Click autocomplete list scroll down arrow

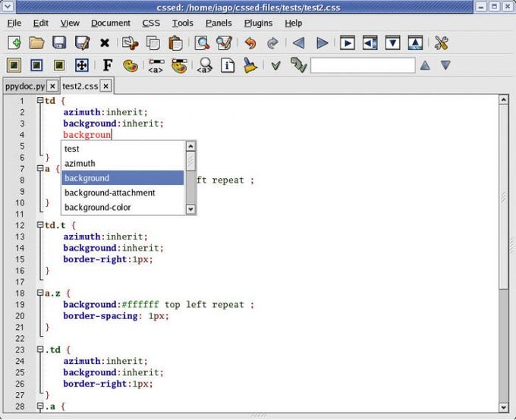click(x=191, y=208)
